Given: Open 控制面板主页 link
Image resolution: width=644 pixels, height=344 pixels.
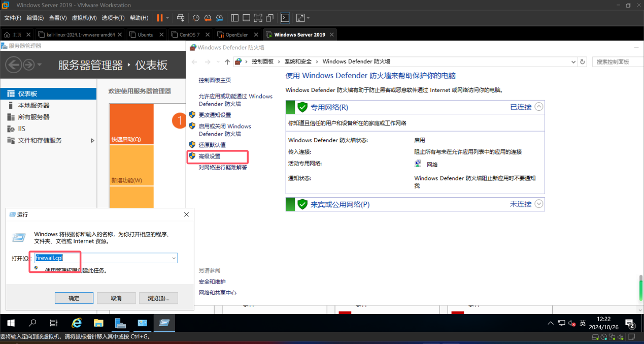Looking at the screenshot, I should pos(215,80).
